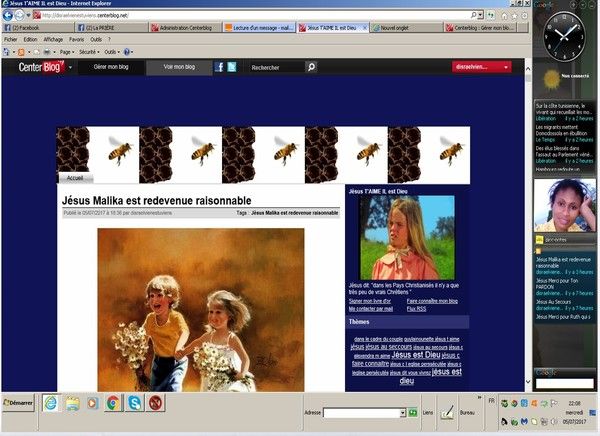Screen dimensions: 600x436
Task: Open Internet Explorer from the taskbar
Action: coord(51,403)
